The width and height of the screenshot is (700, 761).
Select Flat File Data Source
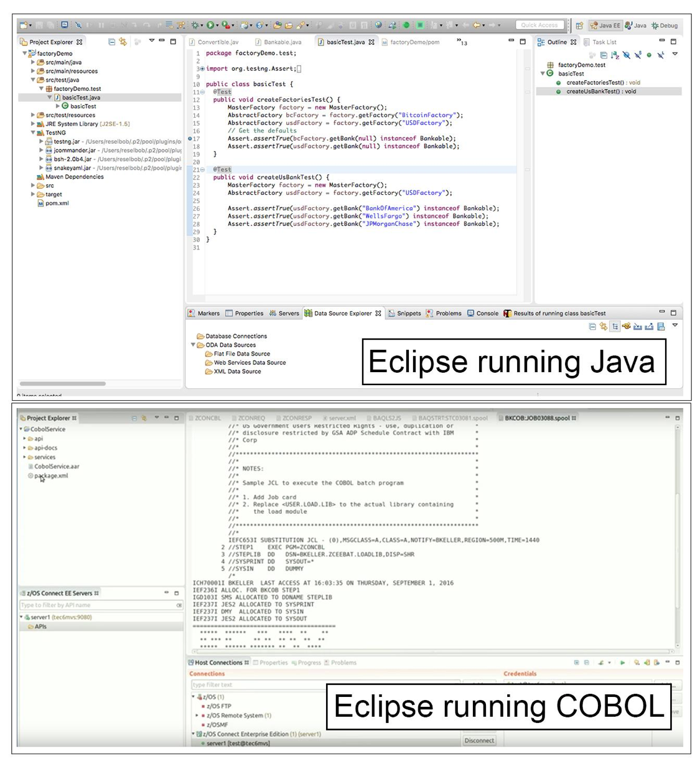[238, 353]
